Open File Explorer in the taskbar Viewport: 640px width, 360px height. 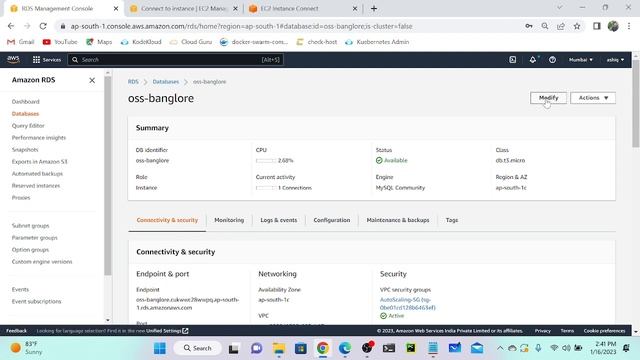point(279,348)
